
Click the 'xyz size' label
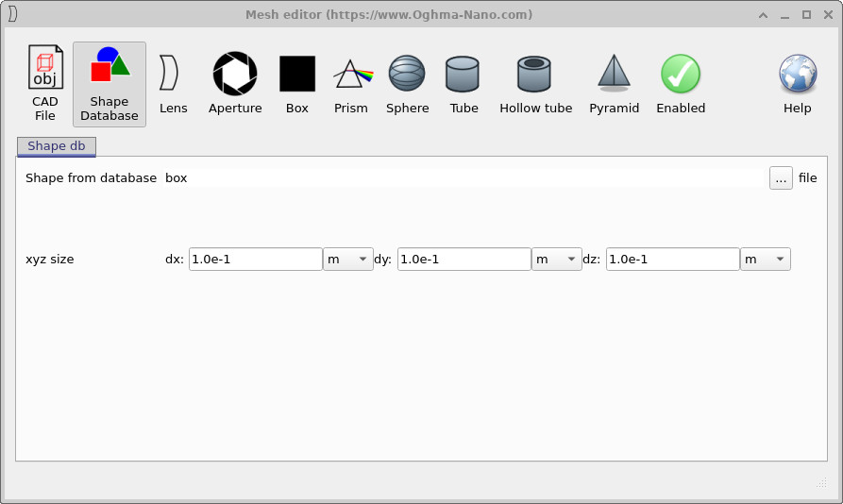coord(49,259)
